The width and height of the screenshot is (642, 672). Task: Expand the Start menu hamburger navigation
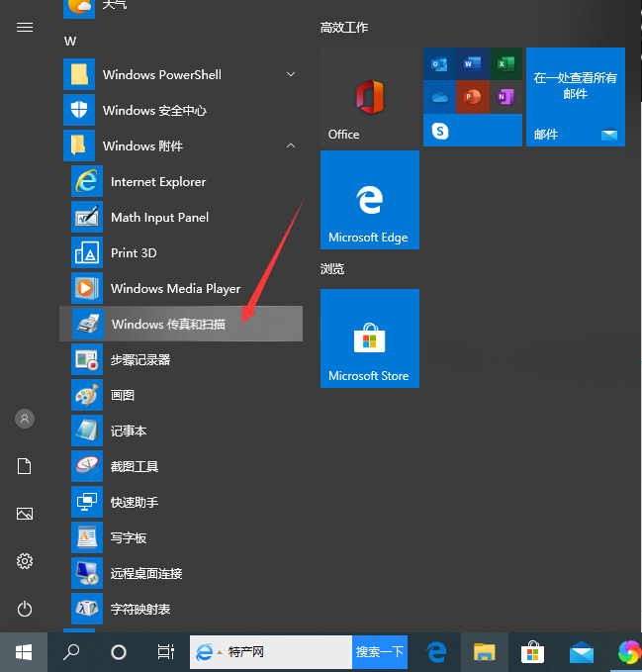click(25, 28)
